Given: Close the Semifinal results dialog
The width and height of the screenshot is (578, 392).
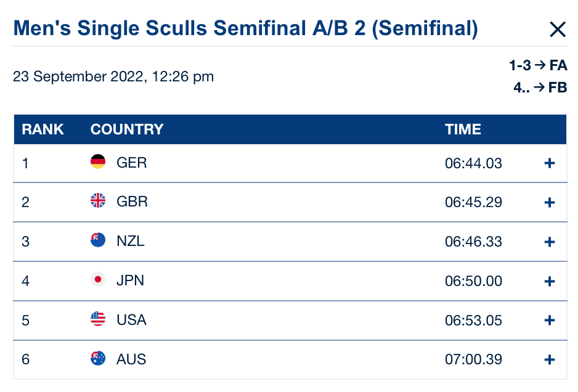Looking at the screenshot, I should (557, 29).
